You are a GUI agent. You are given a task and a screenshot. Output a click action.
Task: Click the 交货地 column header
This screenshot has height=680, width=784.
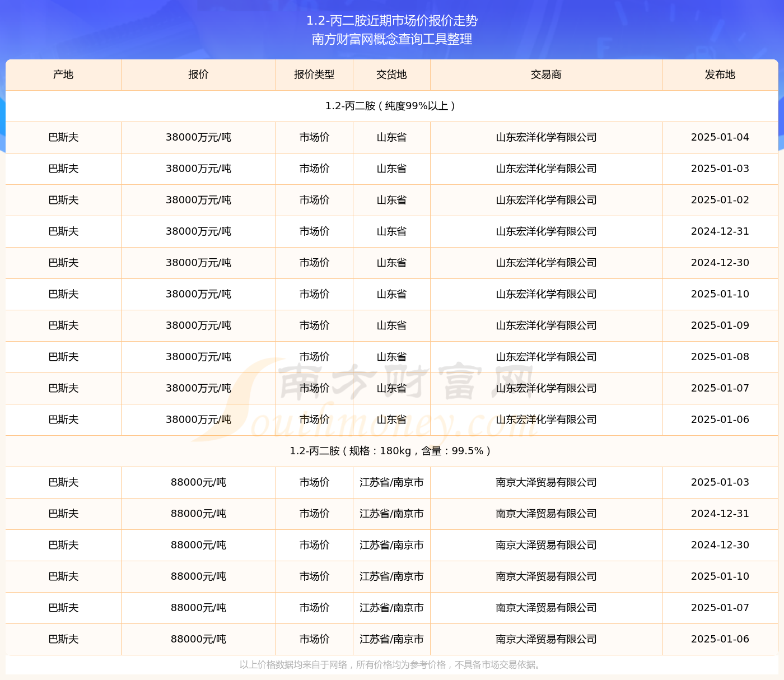[x=391, y=74]
